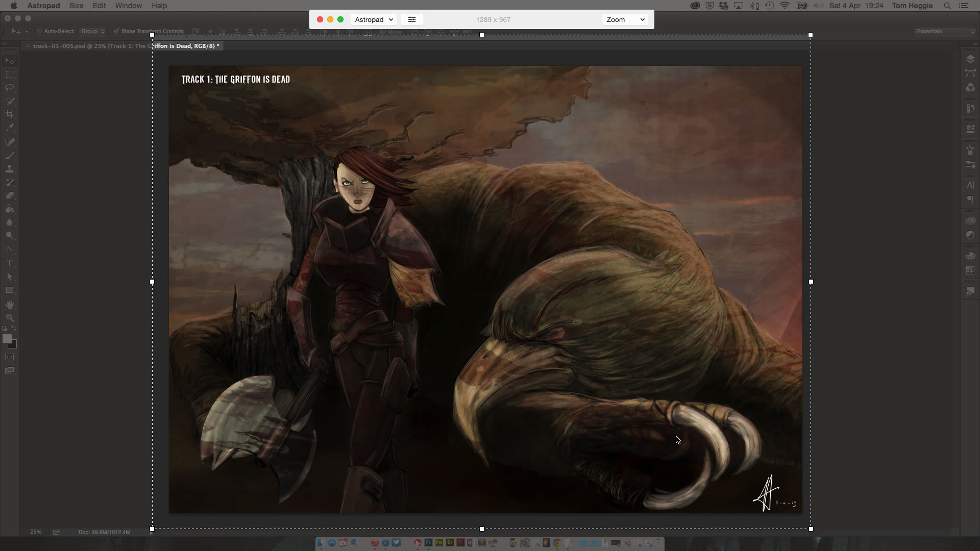This screenshot has height=551, width=980.
Task: Select the Clone Stamp tool
Action: (x=10, y=169)
